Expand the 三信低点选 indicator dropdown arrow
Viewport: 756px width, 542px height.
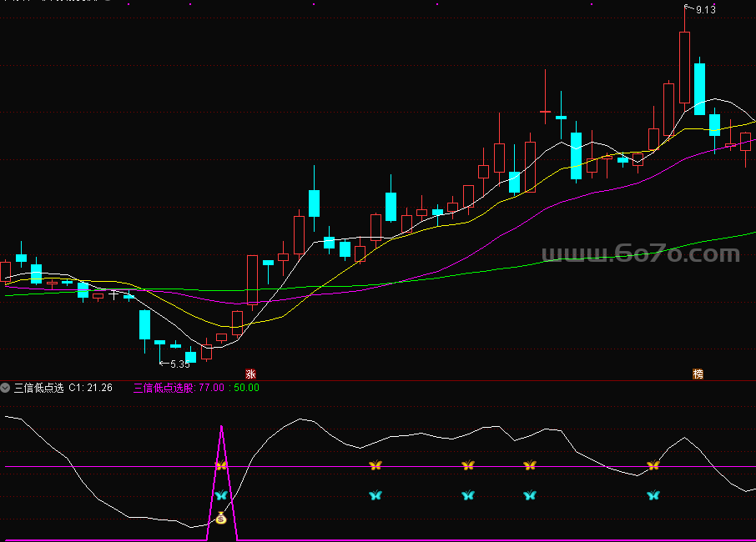[6, 388]
